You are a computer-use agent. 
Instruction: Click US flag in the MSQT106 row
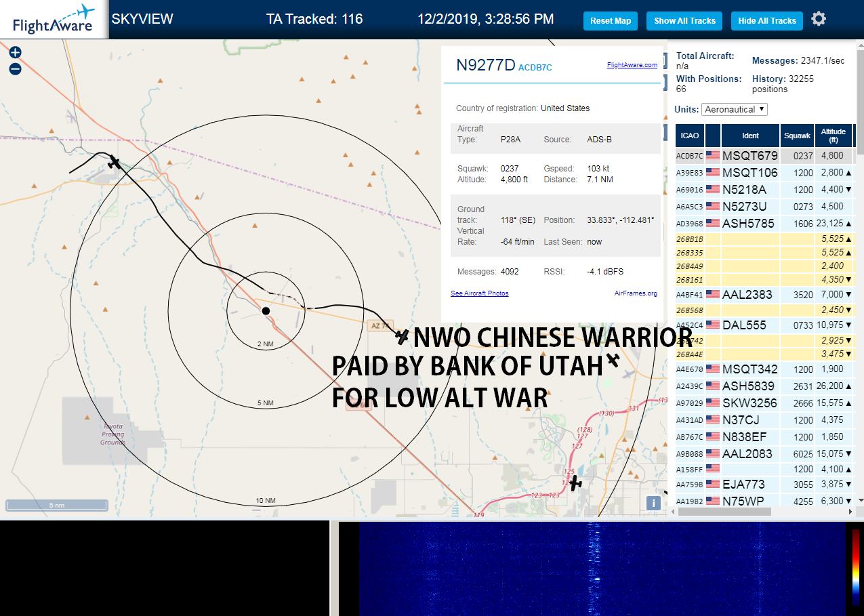[x=713, y=173]
